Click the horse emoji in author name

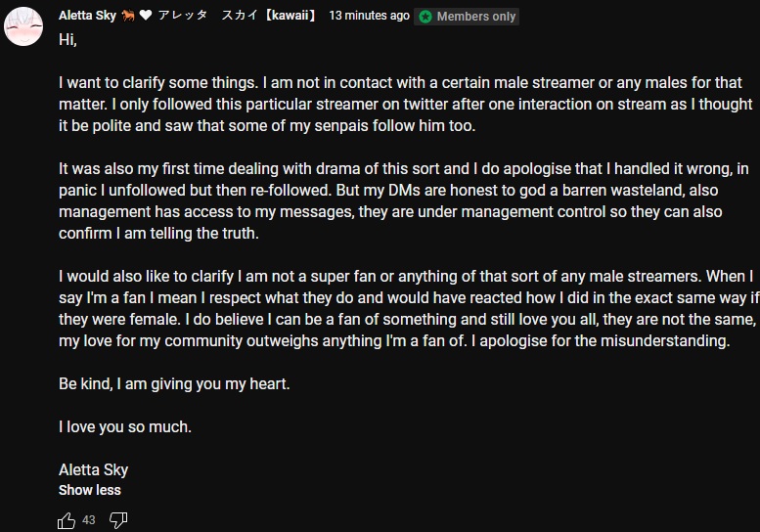128,16
